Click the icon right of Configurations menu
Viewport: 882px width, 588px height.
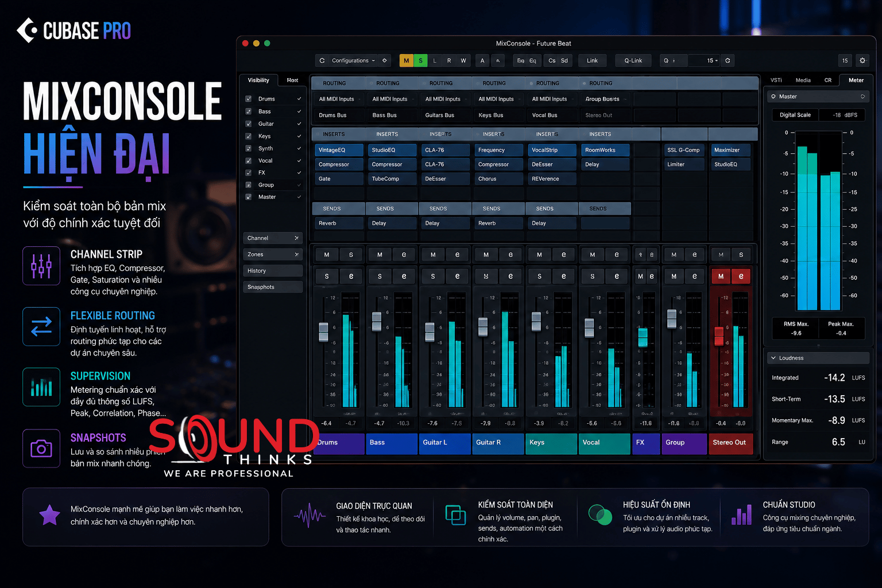tap(385, 60)
